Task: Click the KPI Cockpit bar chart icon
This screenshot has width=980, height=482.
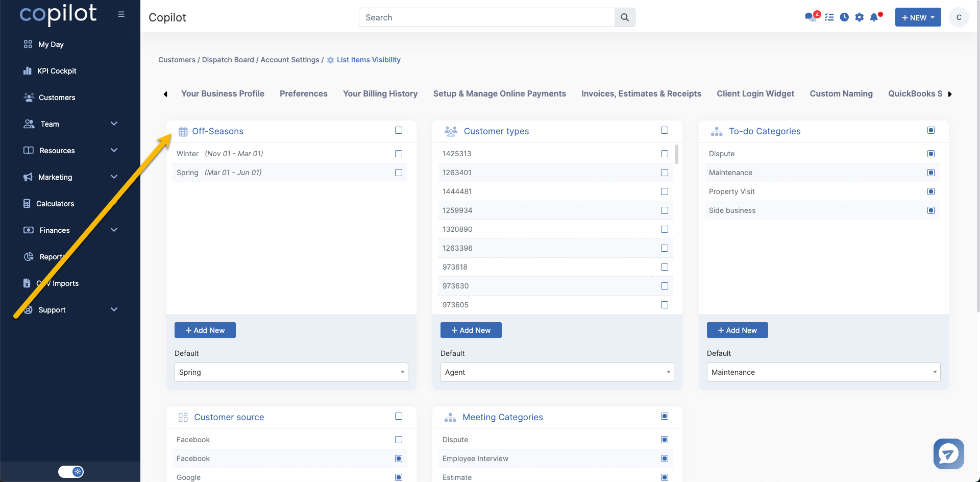Action: [x=28, y=71]
